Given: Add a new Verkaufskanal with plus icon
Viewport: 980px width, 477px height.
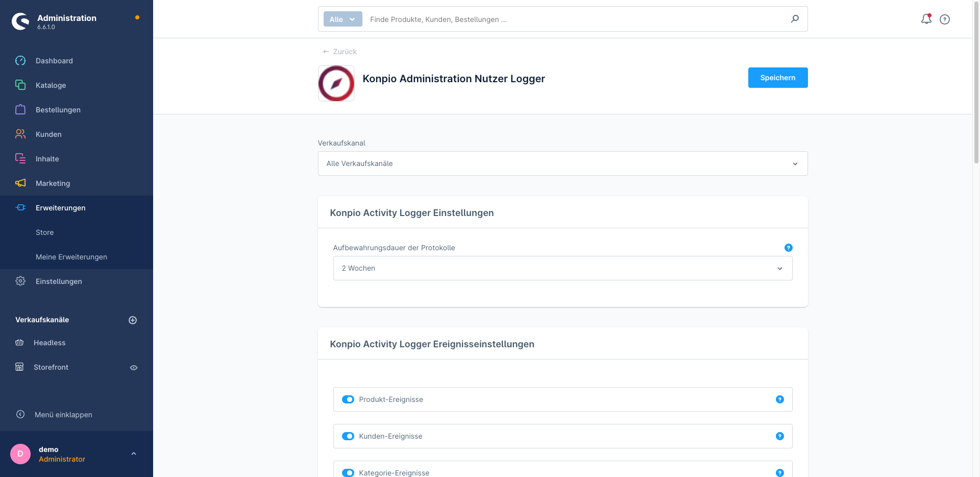Looking at the screenshot, I should click(133, 320).
